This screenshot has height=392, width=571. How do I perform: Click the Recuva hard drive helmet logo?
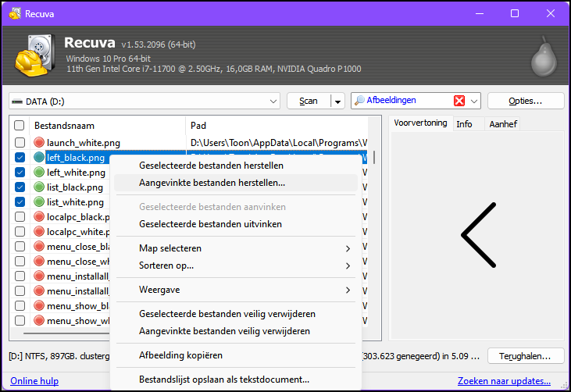pyautogui.click(x=35, y=55)
